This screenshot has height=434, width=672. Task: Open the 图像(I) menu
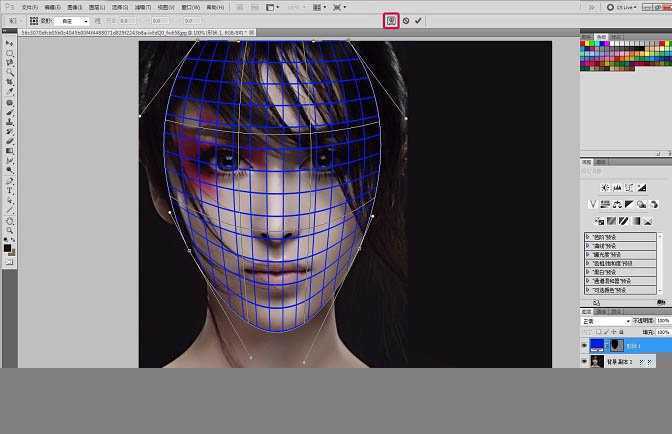[75, 7]
